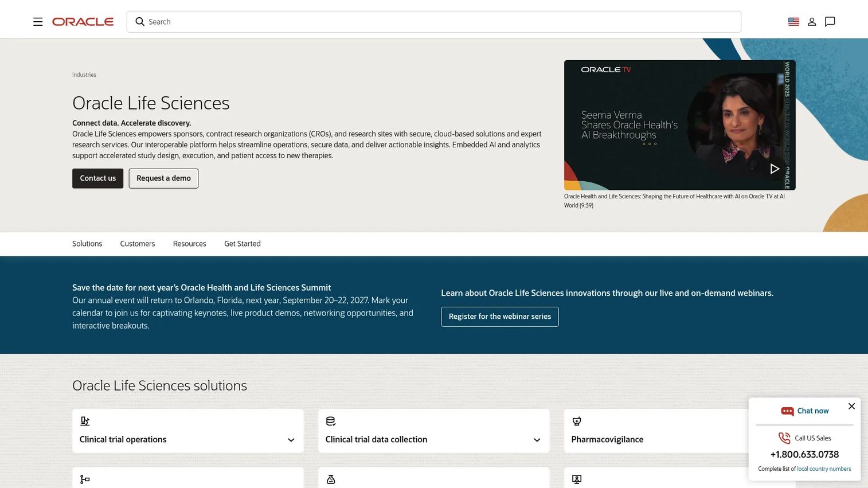
Task: Close the chat popup panel
Action: coord(851,406)
